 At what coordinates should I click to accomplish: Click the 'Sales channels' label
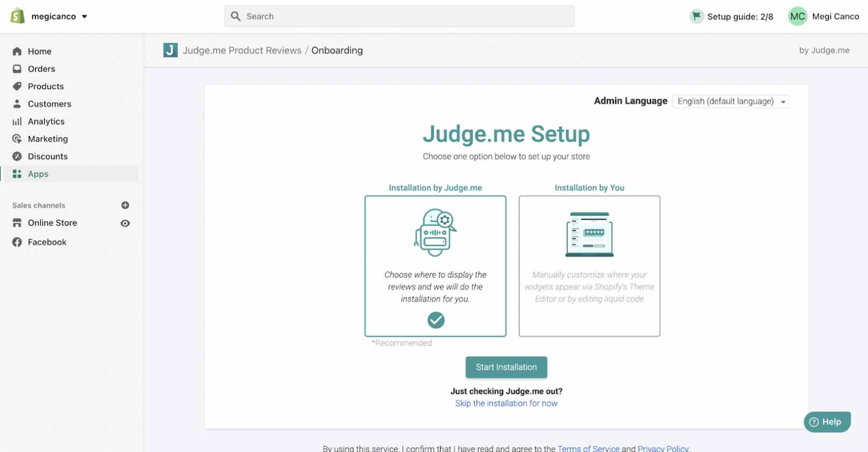click(39, 206)
